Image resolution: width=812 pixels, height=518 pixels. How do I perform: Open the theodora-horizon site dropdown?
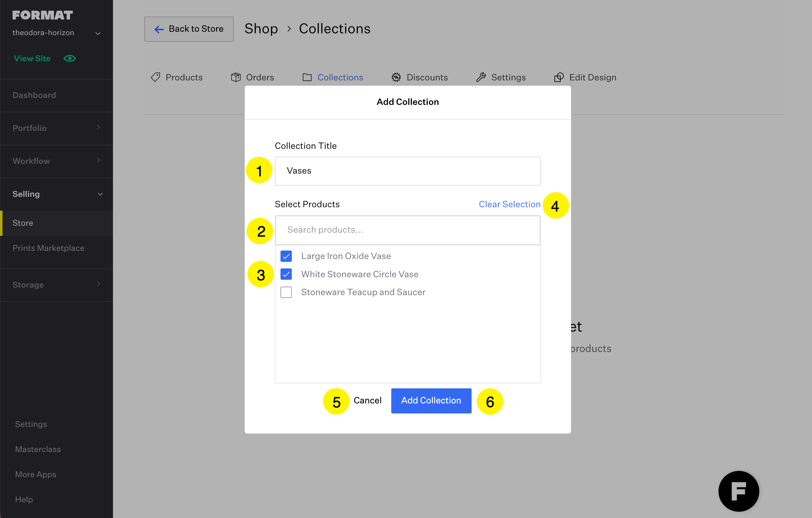[x=98, y=33]
